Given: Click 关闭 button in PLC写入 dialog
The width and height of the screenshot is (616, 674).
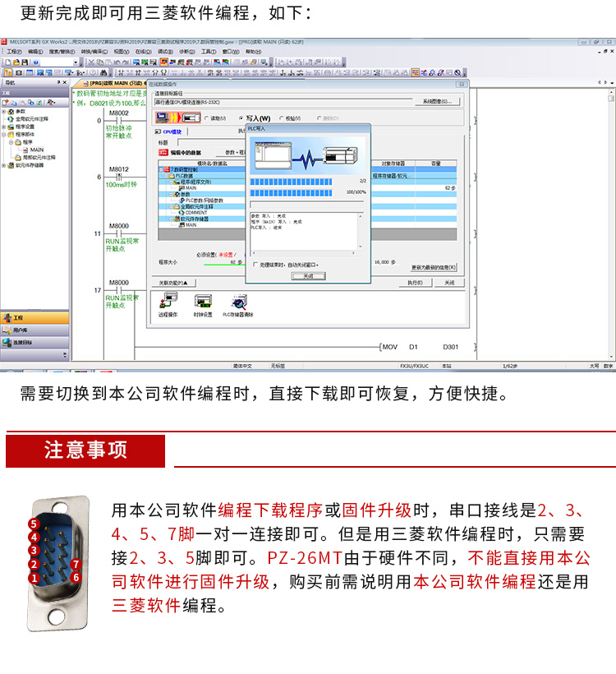Looking at the screenshot, I should click(x=308, y=276).
